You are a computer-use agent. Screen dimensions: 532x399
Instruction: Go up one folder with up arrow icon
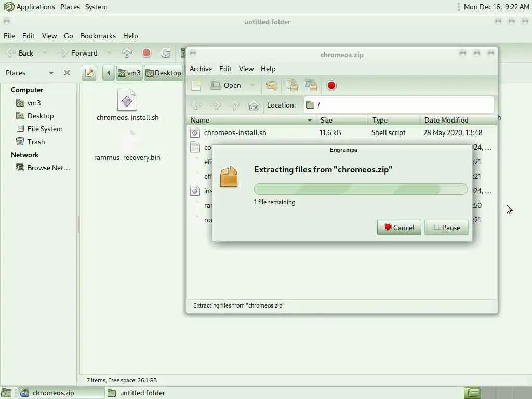coord(127,53)
